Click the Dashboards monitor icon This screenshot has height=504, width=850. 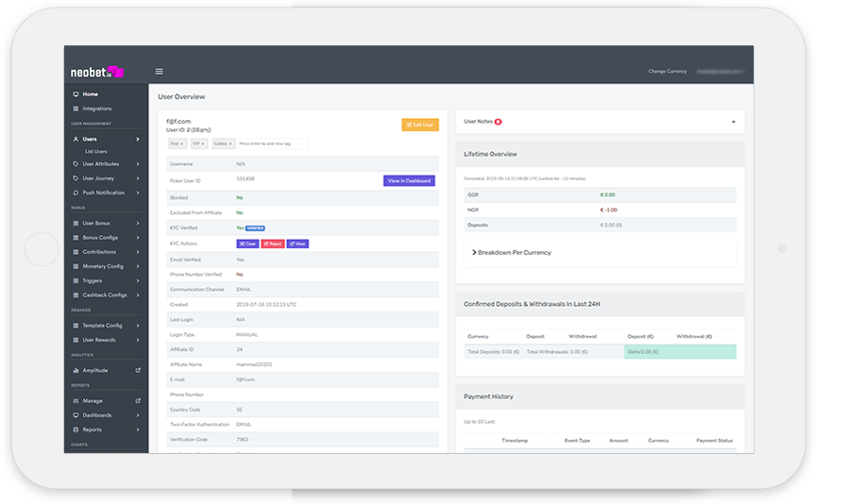tap(76, 415)
